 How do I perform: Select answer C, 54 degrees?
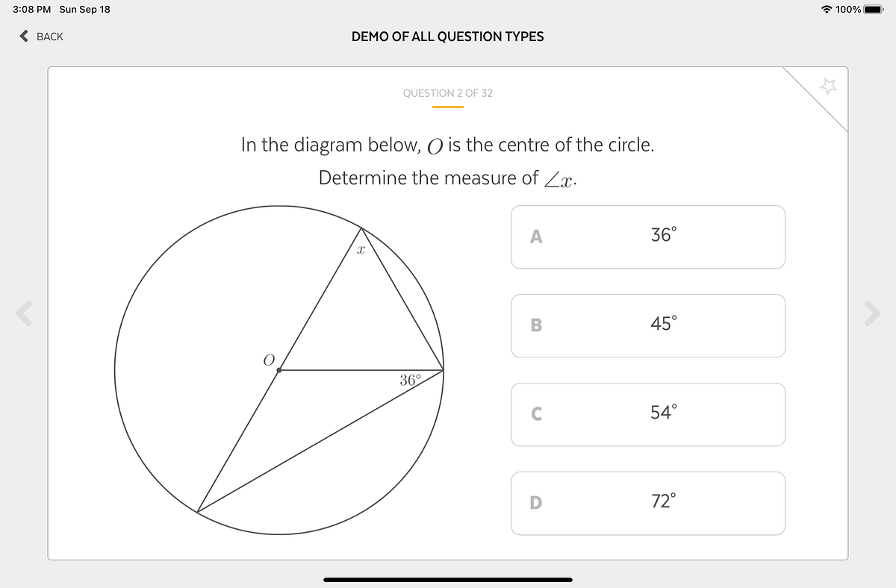pyautogui.click(x=648, y=414)
